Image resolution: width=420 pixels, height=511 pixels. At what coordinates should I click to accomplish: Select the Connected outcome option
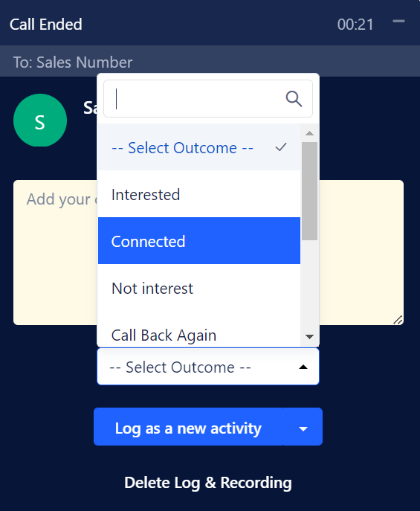click(199, 241)
